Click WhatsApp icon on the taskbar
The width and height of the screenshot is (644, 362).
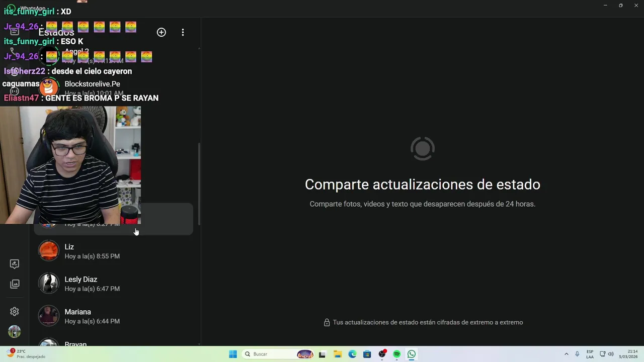click(412, 354)
